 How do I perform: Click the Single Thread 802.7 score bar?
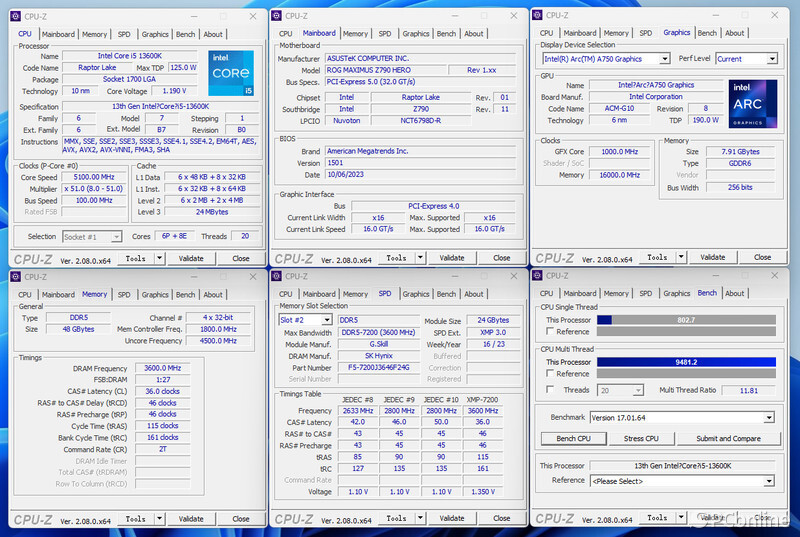click(686, 320)
